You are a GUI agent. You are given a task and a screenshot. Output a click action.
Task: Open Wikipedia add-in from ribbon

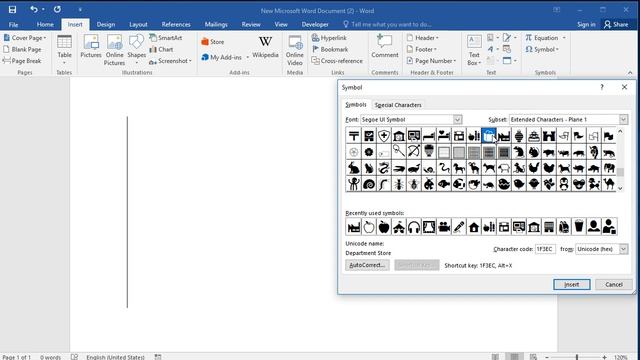(265, 47)
